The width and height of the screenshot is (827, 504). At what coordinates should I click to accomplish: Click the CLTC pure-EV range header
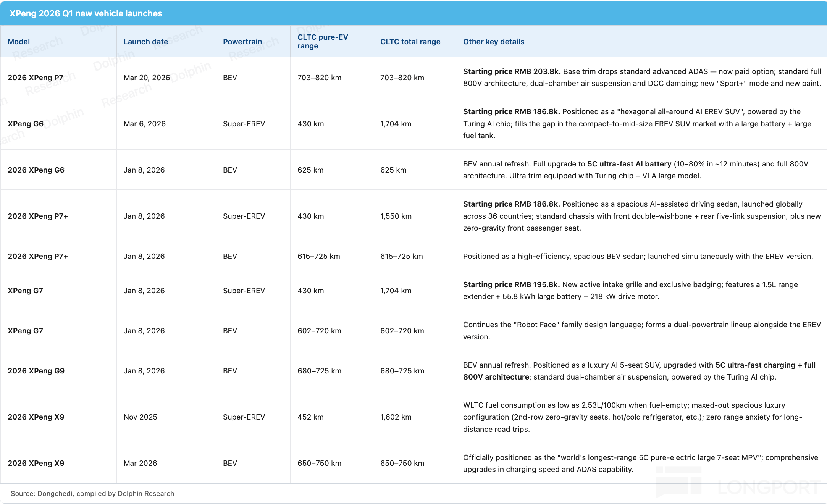323,42
